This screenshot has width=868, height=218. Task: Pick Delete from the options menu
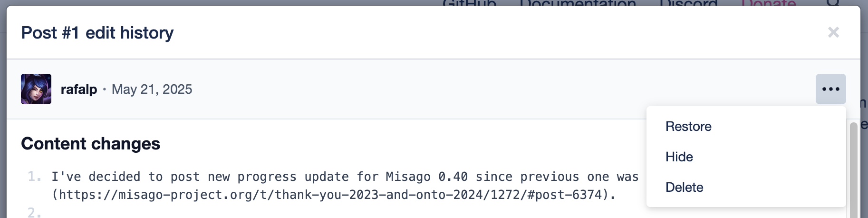pyautogui.click(x=684, y=188)
